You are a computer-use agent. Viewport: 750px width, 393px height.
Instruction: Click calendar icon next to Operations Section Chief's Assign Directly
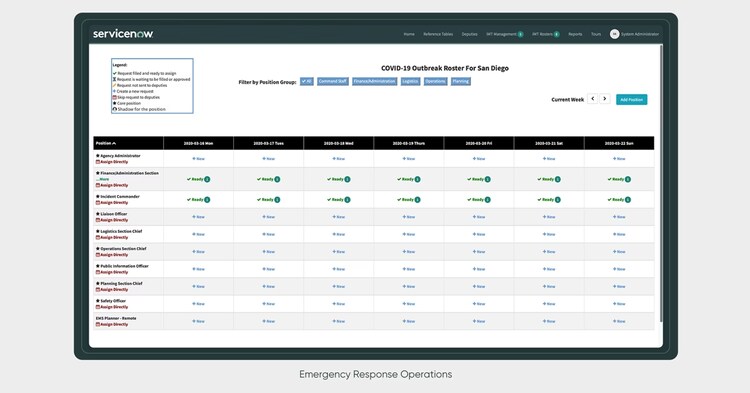[98, 255]
